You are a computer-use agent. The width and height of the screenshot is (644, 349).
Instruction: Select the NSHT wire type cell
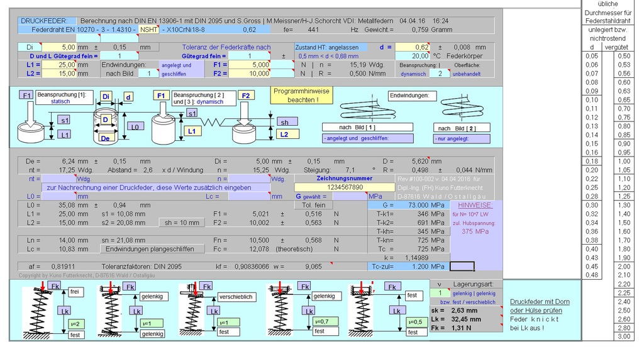click(x=149, y=29)
